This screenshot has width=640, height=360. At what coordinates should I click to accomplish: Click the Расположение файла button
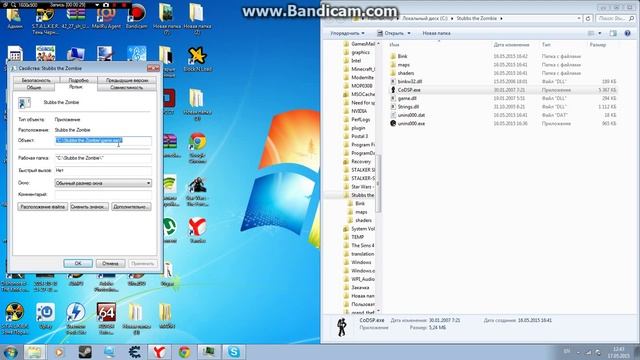coord(42,207)
